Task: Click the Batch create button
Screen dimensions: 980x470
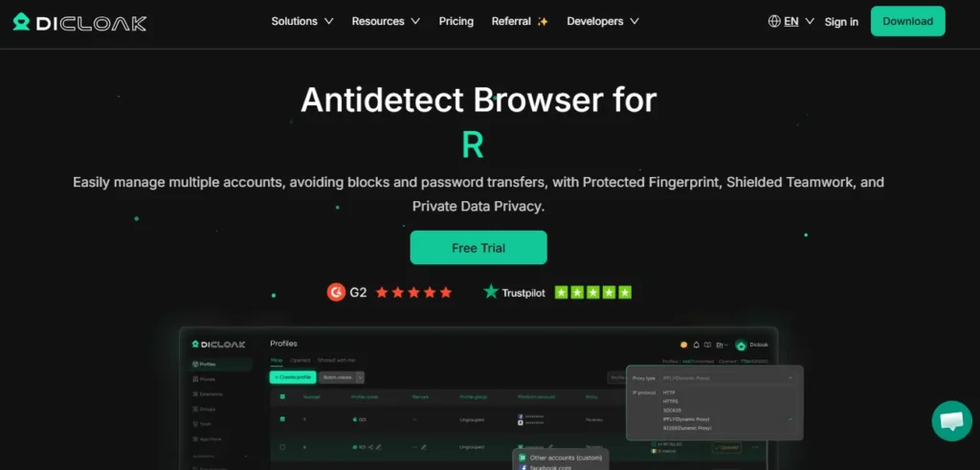Action: (338, 377)
